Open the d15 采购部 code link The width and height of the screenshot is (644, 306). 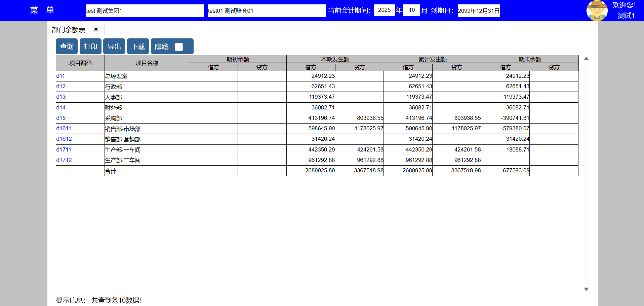pos(61,118)
